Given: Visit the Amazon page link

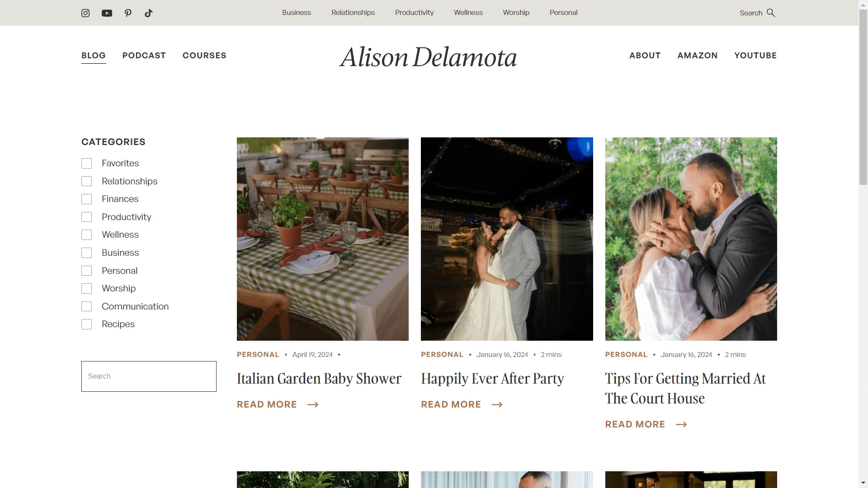Looking at the screenshot, I should [x=698, y=55].
